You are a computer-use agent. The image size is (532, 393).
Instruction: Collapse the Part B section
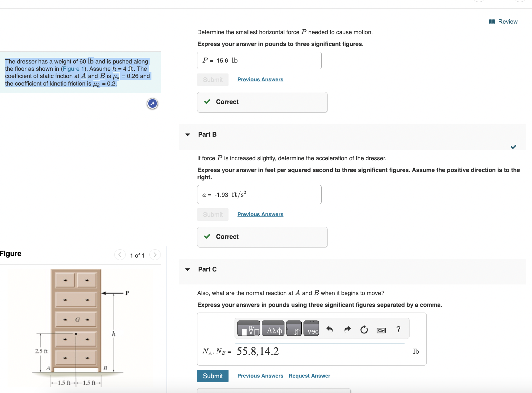[188, 135]
